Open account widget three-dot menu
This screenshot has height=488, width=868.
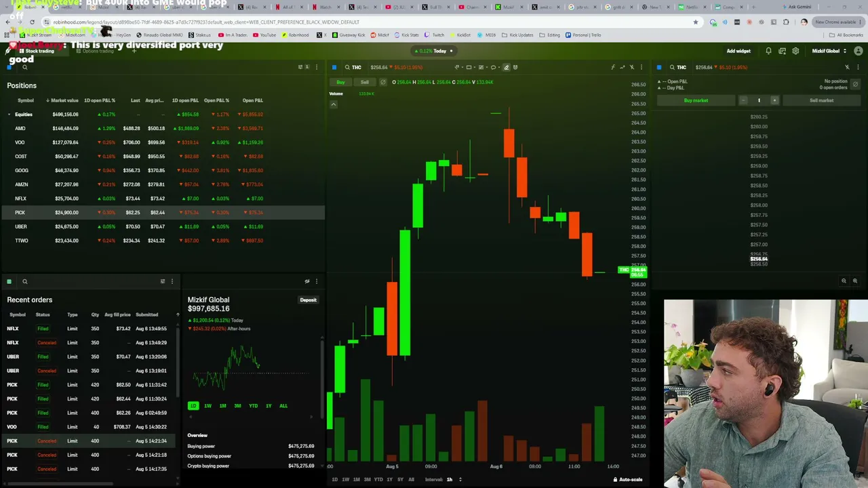(x=316, y=281)
